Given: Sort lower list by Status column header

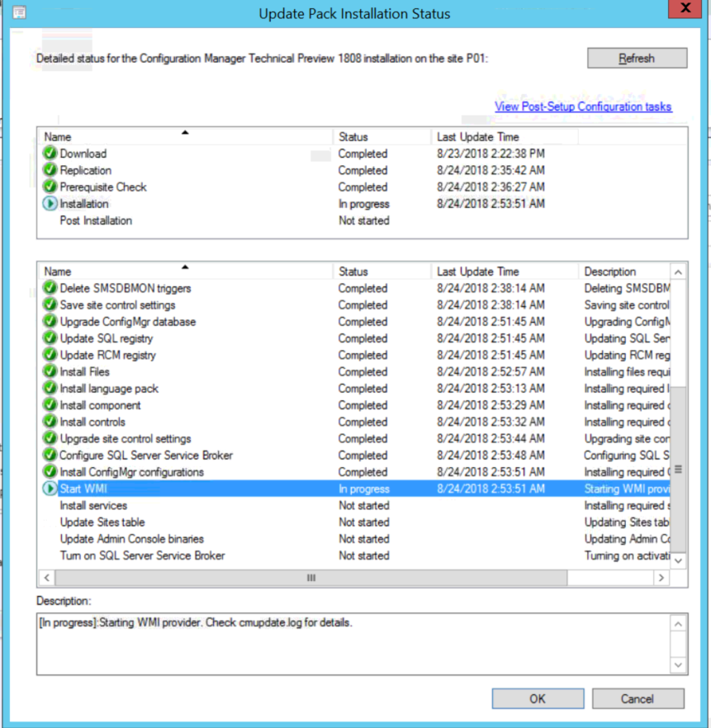Looking at the screenshot, I should 382,271.
